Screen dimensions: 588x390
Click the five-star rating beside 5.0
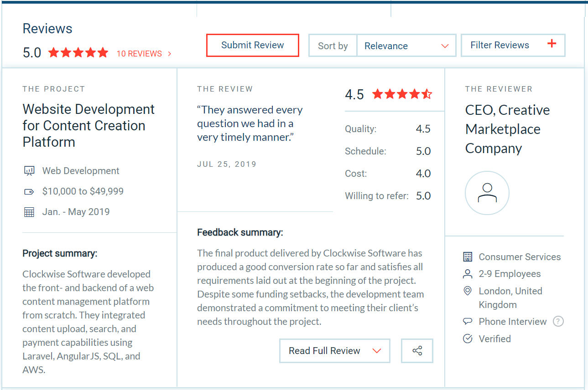point(78,52)
